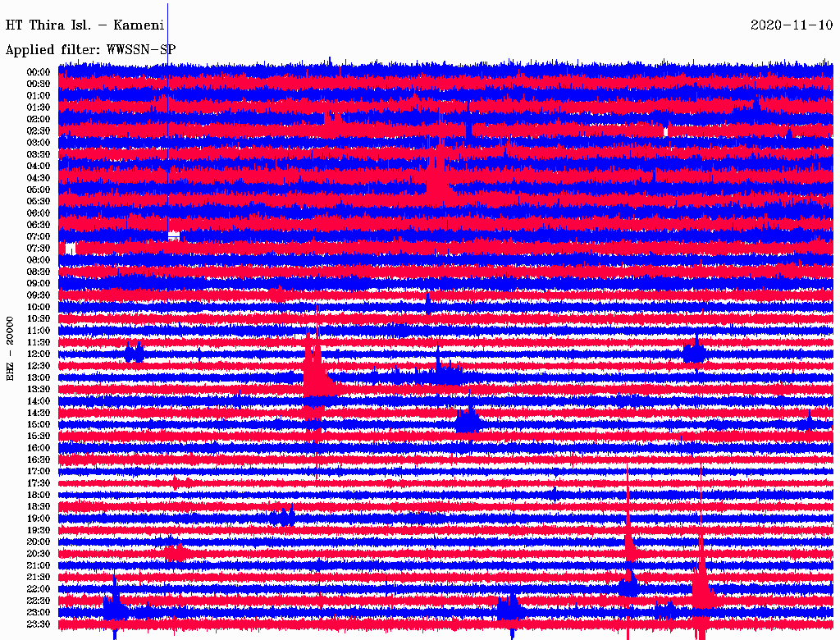Click the 19:30 time label
This screenshot has height=640, width=840.
point(38,530)
